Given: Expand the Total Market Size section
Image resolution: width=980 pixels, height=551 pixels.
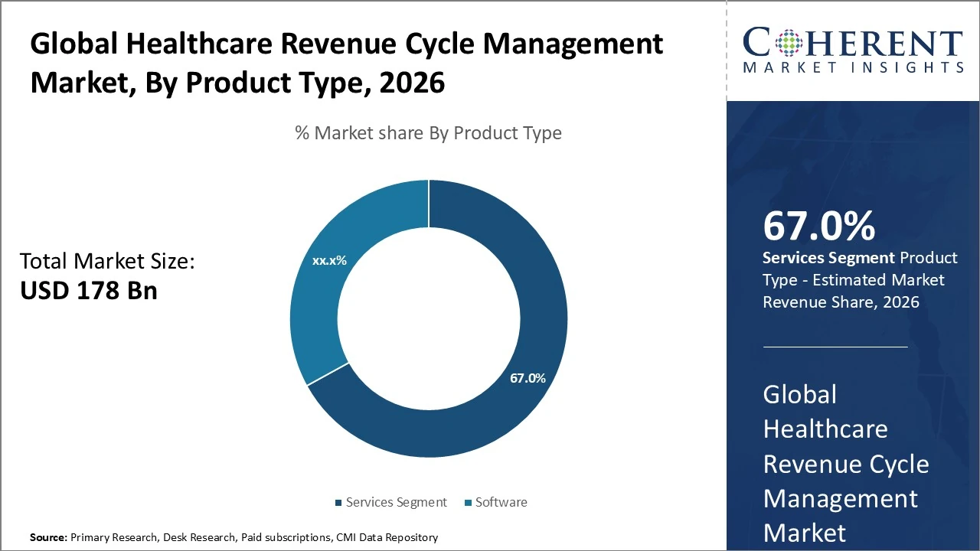Looking at the screenshot, I should click(108, 261).
